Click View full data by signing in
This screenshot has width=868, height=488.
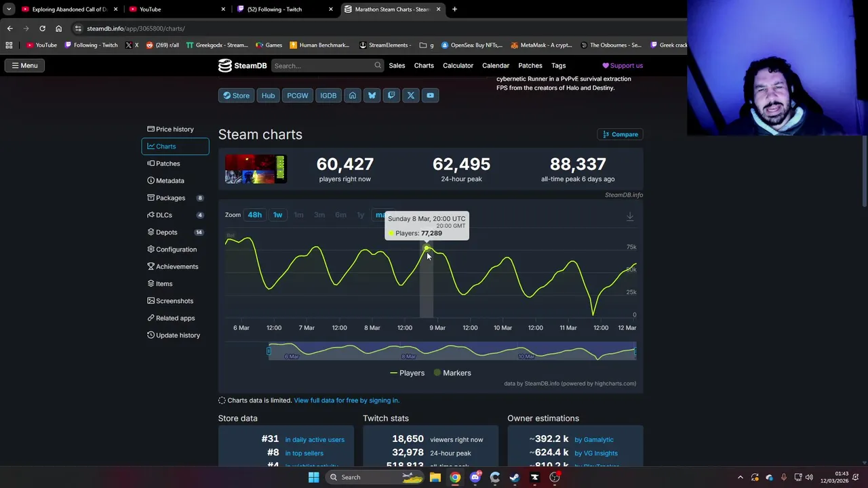[347, 401]
